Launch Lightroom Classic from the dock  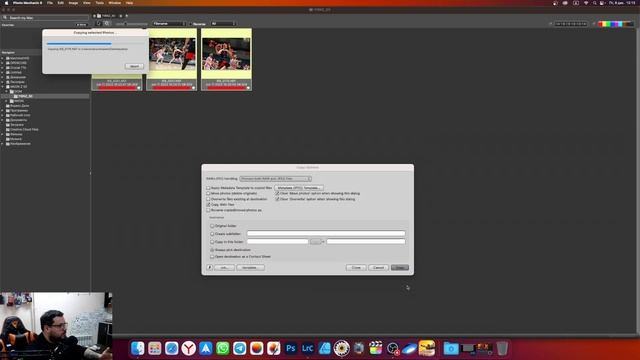pyautogui.click(x=307, y=348)
